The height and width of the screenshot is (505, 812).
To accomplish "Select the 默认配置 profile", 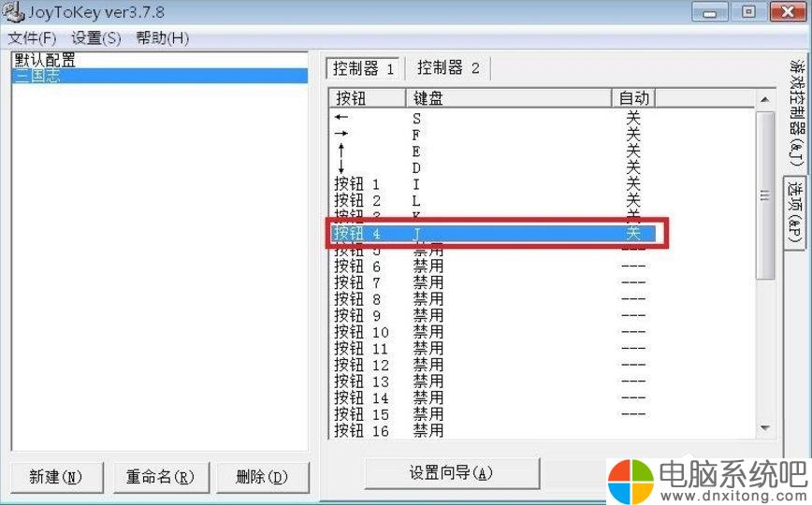I will click(x=159, y=60).
